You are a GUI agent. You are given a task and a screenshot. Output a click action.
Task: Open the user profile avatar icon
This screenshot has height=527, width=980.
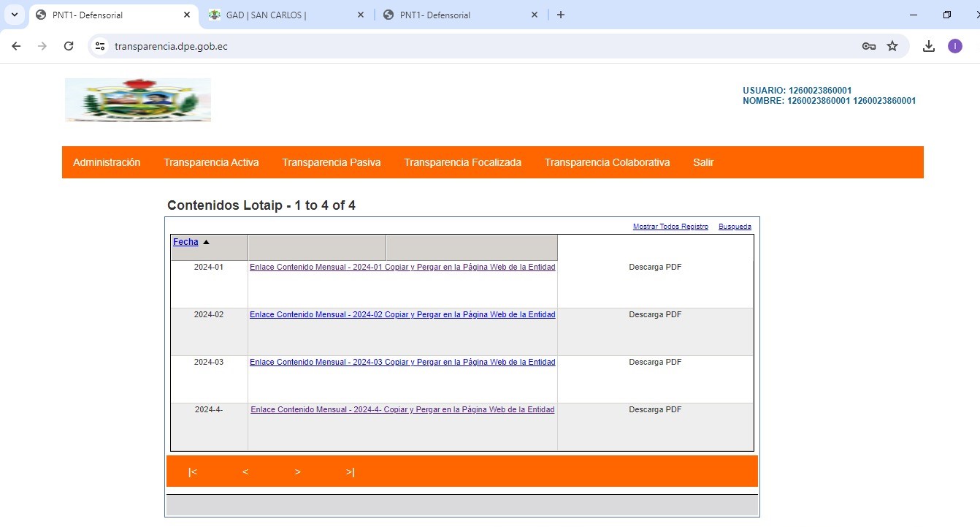coord(955,46)
